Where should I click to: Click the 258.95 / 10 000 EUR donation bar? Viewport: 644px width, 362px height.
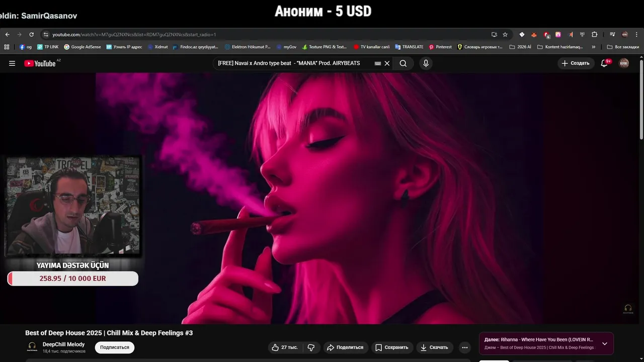[73, 279]
